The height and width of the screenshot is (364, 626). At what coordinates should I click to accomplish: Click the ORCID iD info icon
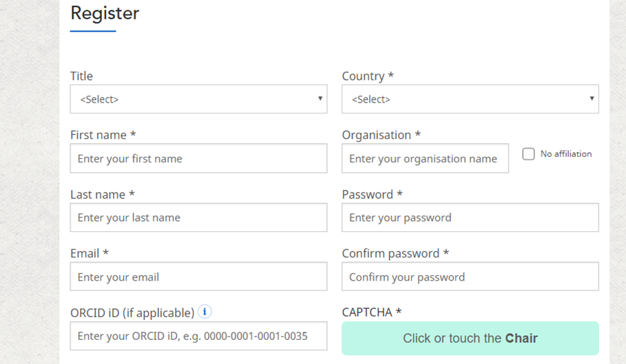pyautogui.click(x=205, y=312)
